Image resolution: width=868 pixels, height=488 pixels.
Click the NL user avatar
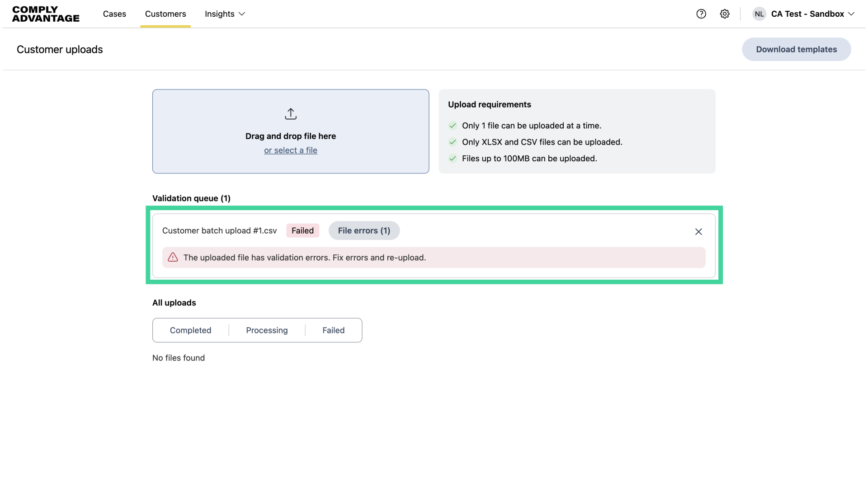(x=759, y=14)
